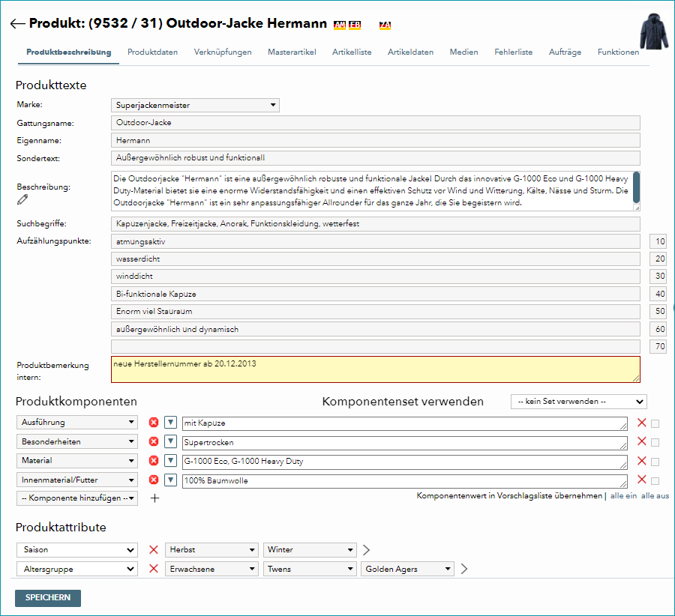Click the yellow Produktbemerkung intern text area
The width and height of the screenshot is (675, 616).
click(x=376, y=369)
